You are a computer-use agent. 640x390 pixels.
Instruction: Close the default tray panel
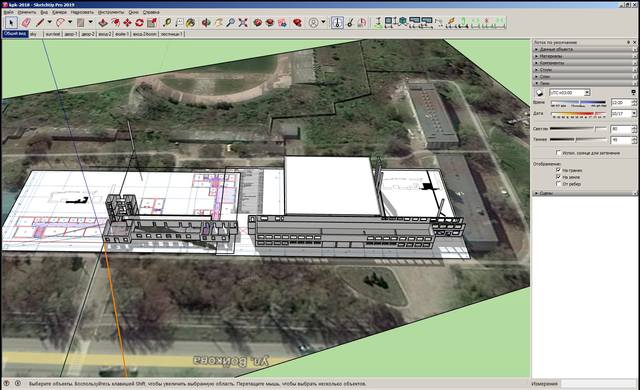coord(635,42)
